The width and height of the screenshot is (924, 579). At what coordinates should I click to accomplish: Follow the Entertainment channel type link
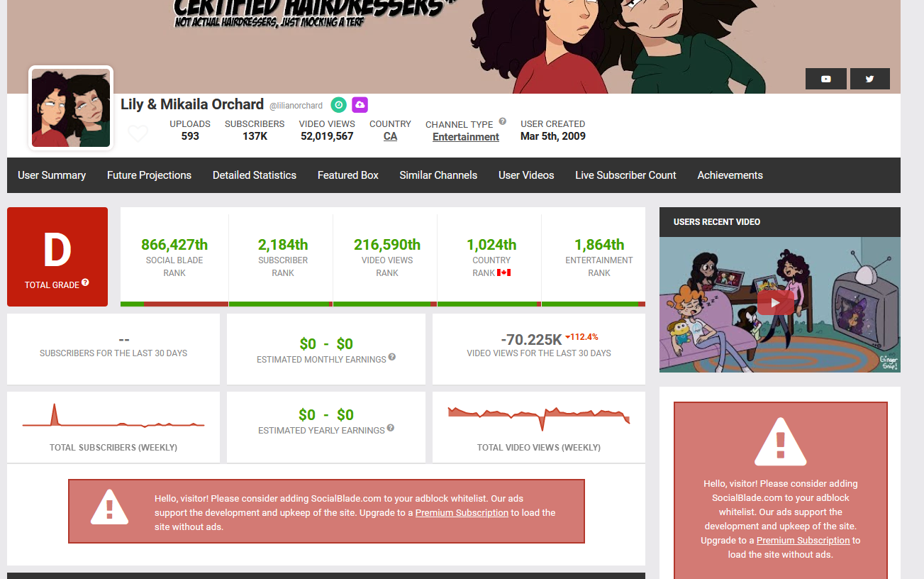466,137
